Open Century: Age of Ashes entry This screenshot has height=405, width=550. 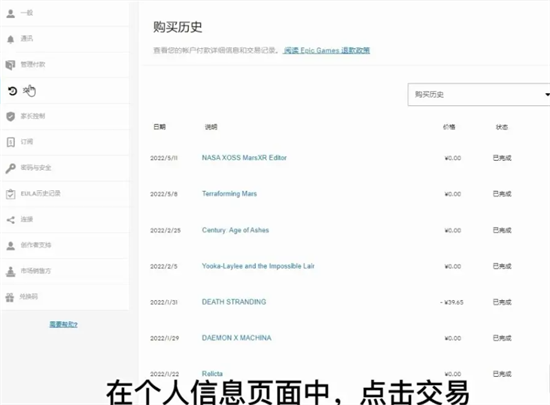pyautogui.click(x=235, y=230)
